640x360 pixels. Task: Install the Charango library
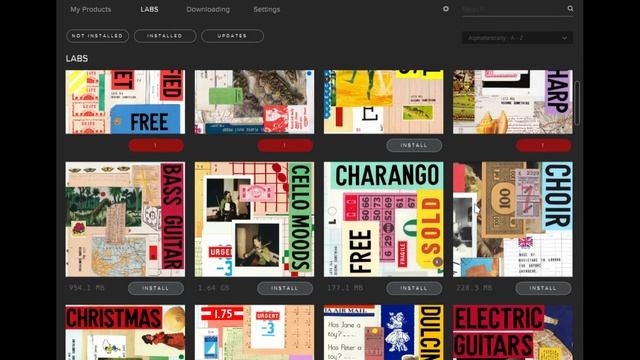pyautogui.click(x=414, y=288)
